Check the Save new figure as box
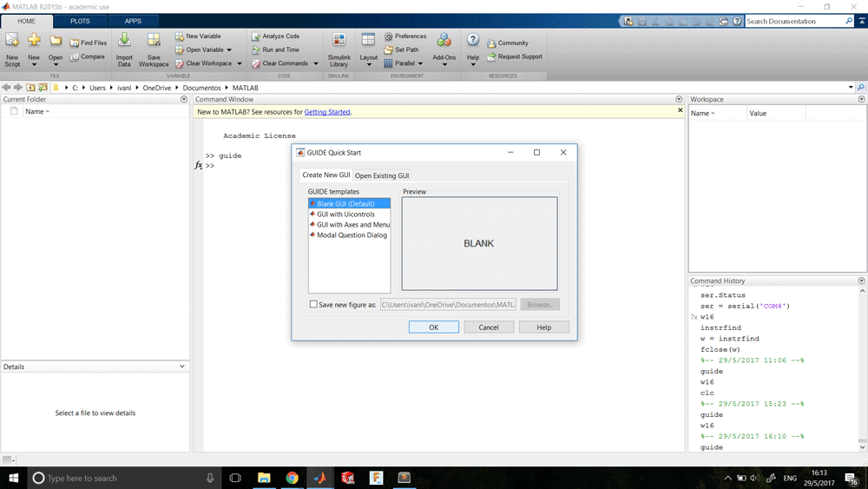This screenshot has height=489, width=868. point(313,304)
